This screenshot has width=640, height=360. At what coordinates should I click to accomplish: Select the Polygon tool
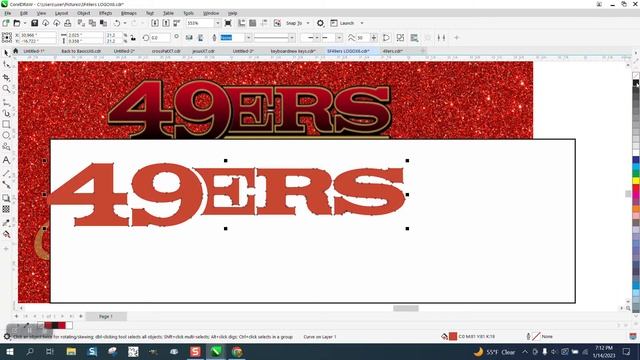tap(6, 147)
